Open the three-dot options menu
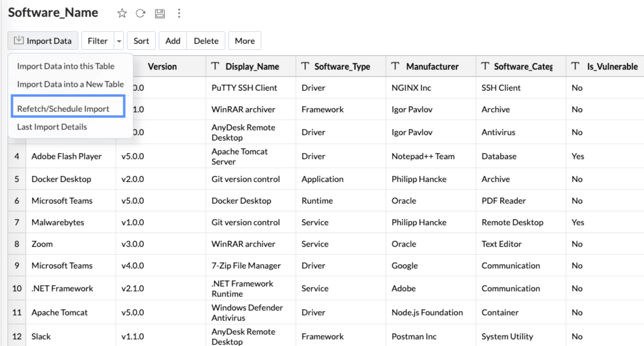This screenshot has height=346, width=644. tap(179, 13)
